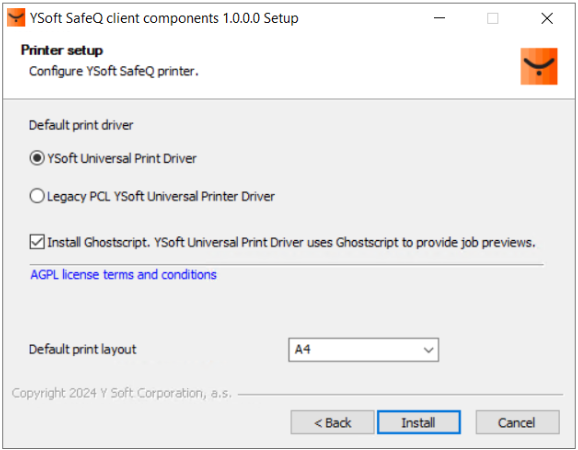Click the large orange YSoft logo in header
This screenshot has width=578, height=450.
539,66
